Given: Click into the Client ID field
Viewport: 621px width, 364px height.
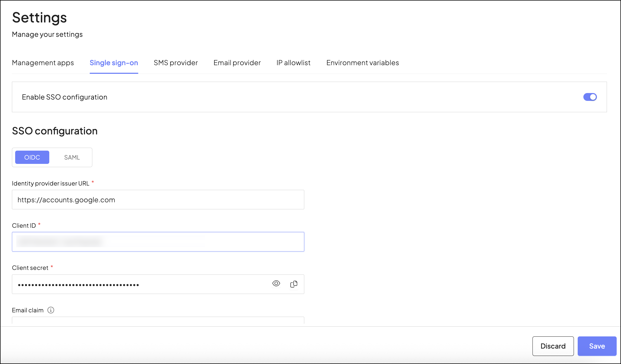Looking at the screenshot, I should (x=158, y=242).
